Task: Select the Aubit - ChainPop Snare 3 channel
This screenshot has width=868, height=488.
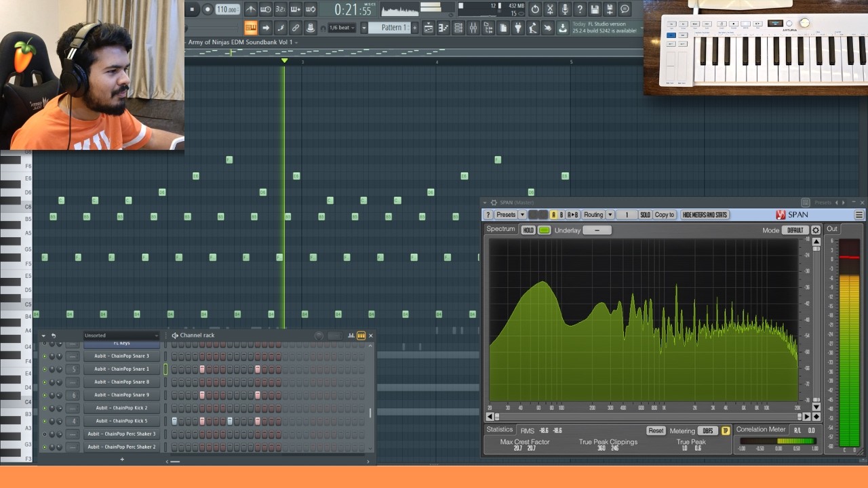Action: (x=121, y=356)
